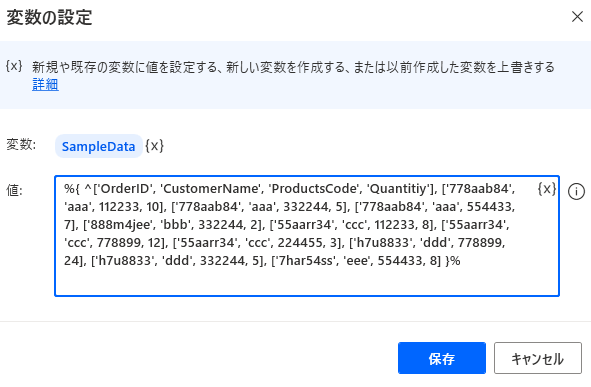This screenshot has width=591, height=387.
Task: Select the SampleData variable chip
Action: click(x=98, y=146)
